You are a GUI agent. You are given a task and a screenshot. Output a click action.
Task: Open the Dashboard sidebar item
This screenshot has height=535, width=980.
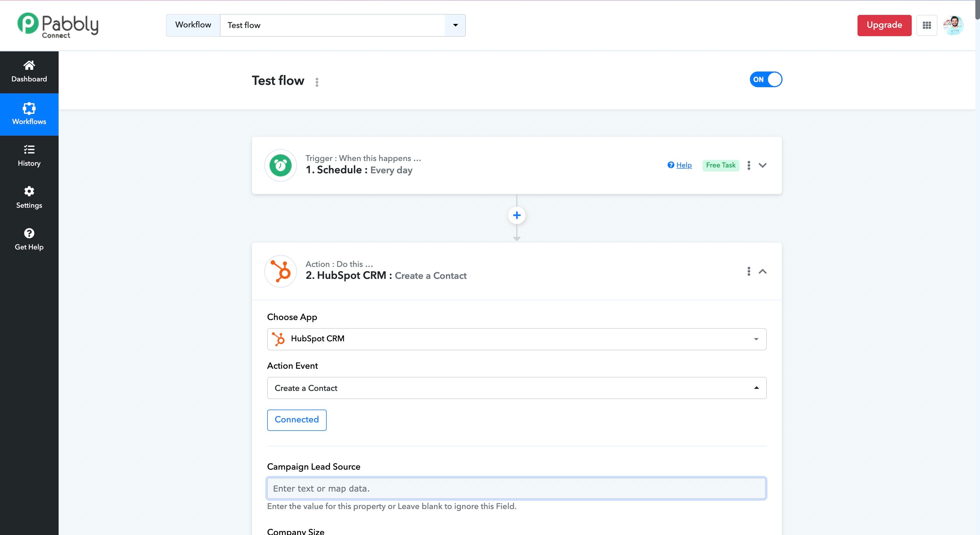tap(29, 72)
